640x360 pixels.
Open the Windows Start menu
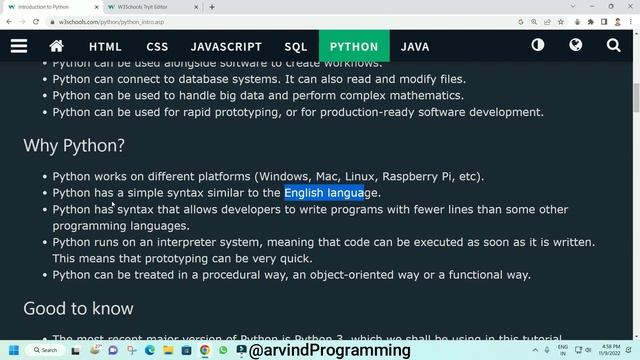point(14,350)
